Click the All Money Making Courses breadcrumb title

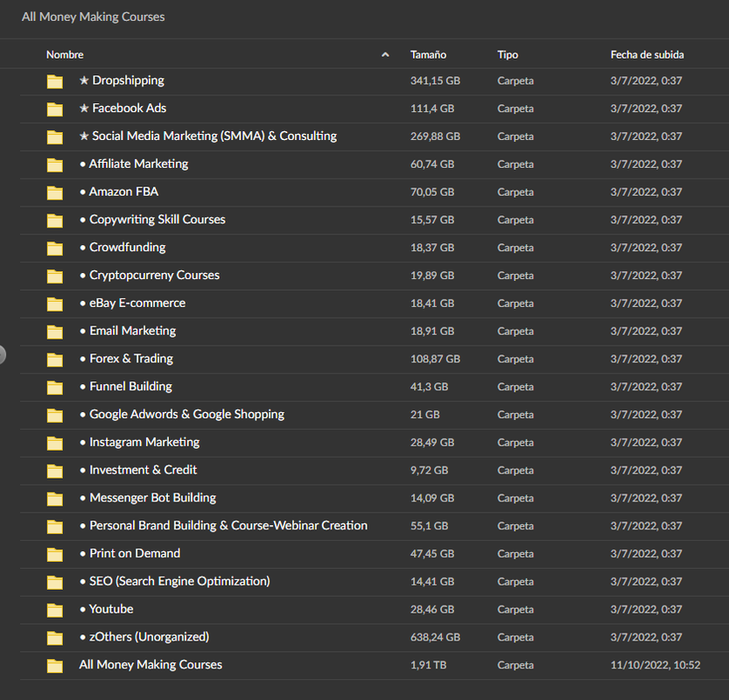tap(93, 17)
